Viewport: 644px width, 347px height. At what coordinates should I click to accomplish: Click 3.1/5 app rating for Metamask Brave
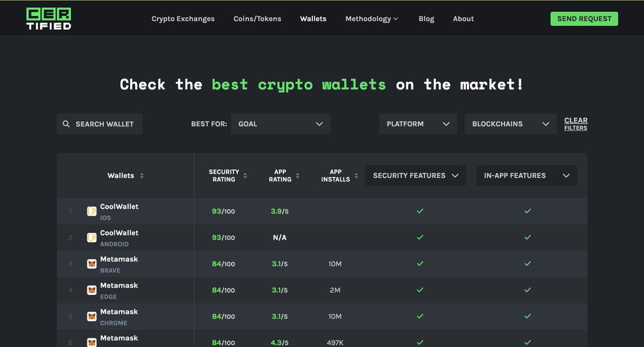point(280,264)
